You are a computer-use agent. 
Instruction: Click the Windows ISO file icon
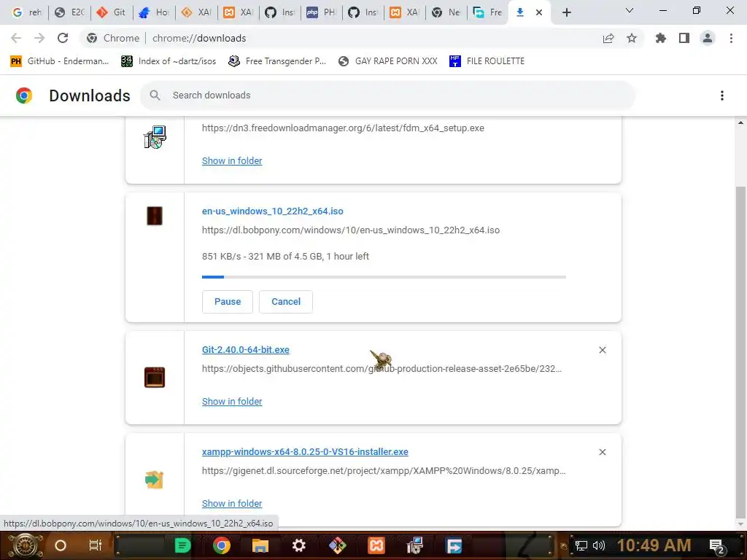tap(155, 216)
